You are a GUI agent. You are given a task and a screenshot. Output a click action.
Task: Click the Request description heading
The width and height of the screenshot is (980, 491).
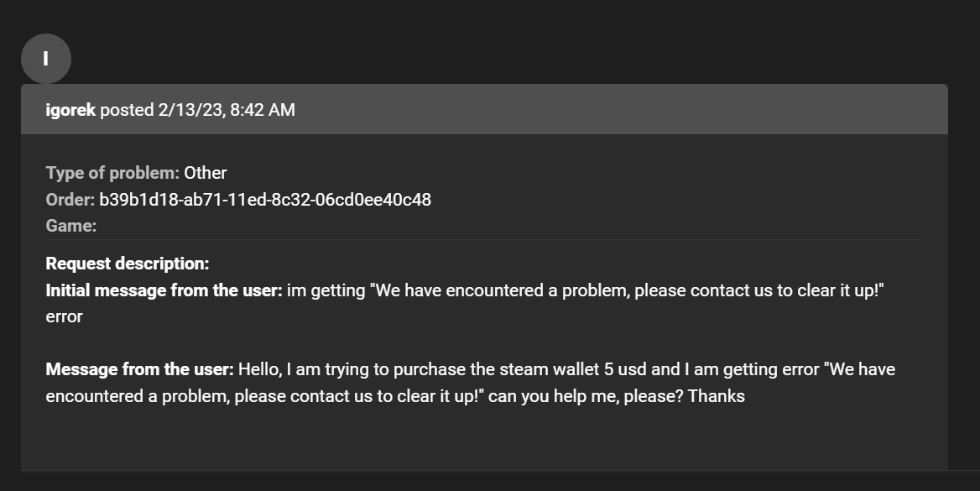point(128,264)
